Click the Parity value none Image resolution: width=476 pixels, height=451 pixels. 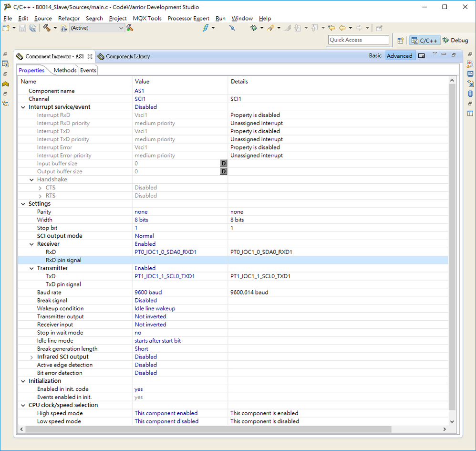pyautogui.click(x=141, y=212)
